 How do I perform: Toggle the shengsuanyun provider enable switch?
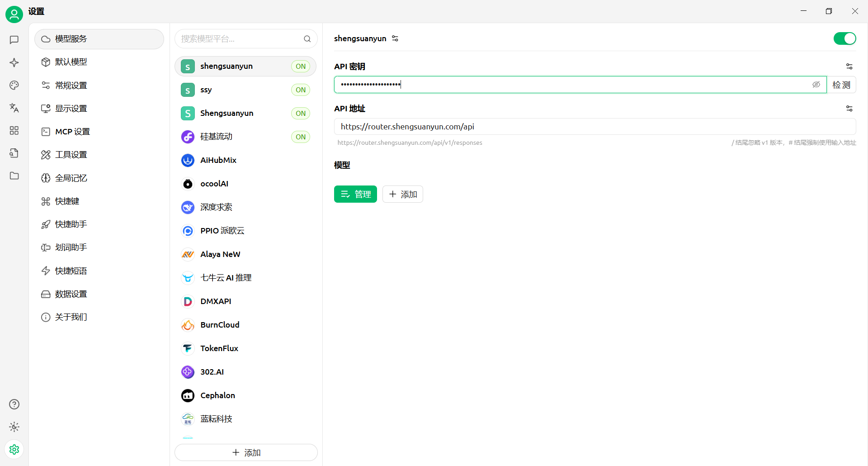pos(844,38)
